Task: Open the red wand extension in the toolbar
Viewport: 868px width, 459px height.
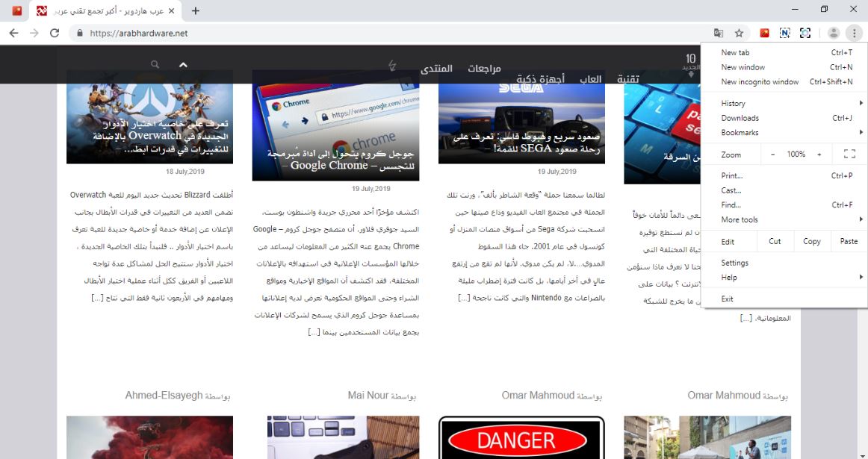Action: [x=764, y=33]
